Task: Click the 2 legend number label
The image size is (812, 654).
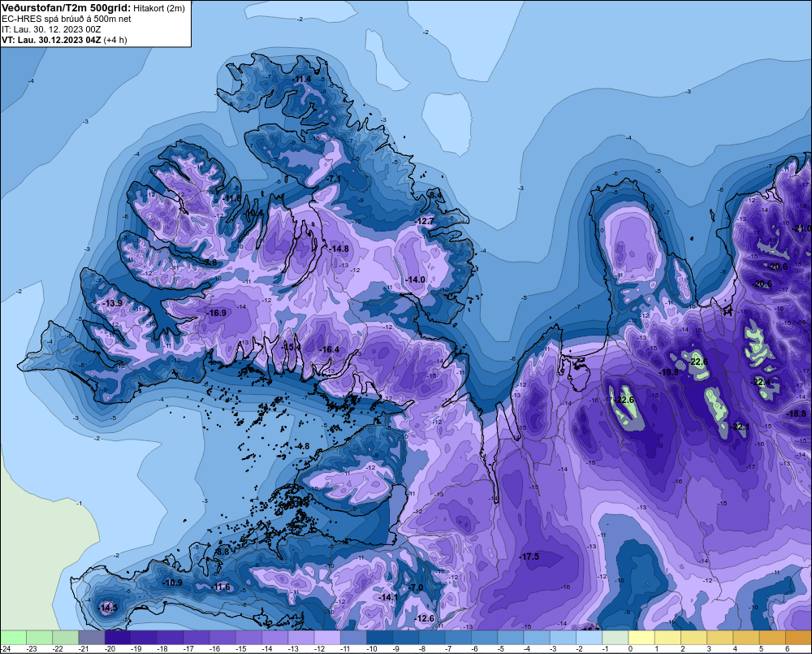Action: 683,649
